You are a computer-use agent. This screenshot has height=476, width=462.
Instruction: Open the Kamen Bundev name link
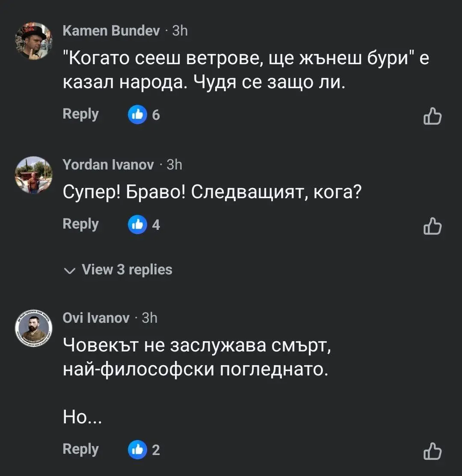[111, 31]
